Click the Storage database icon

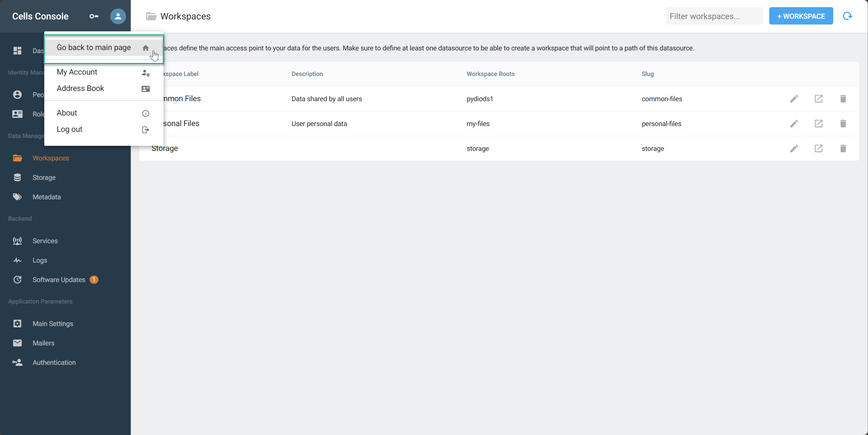17,177
